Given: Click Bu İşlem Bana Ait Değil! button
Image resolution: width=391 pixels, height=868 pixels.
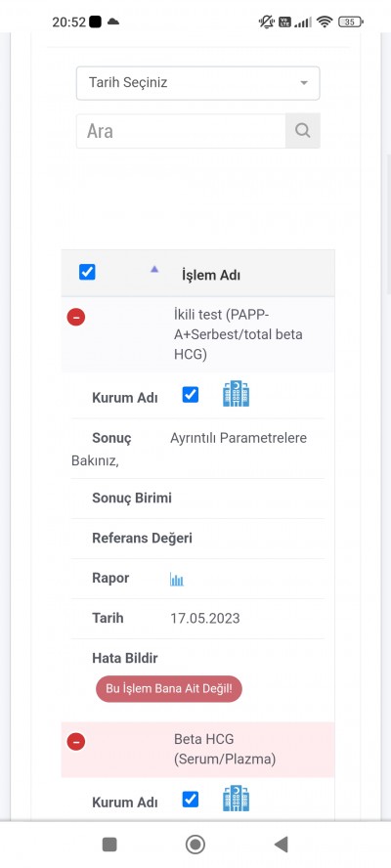Looking at the screenshot, I should (x=169, y=689).
